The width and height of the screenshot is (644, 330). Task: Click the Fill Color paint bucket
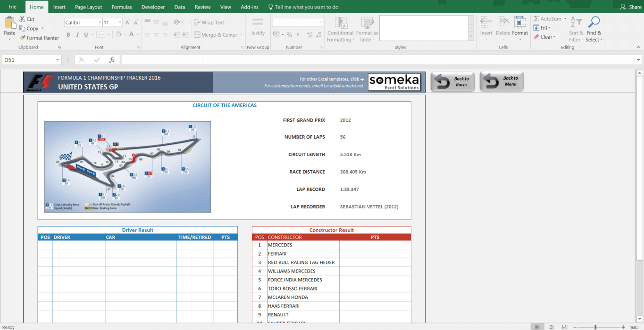pos(119,35)
